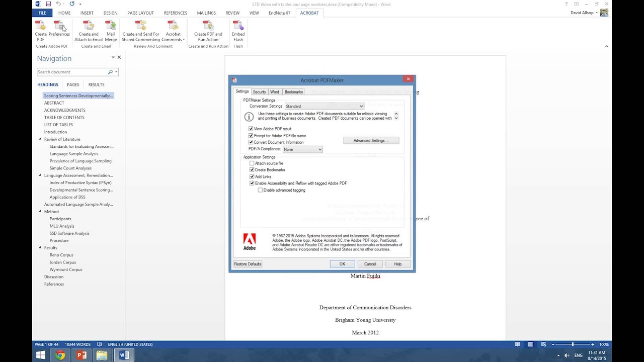The height and width of the screenshot is (362, 644).
Task: Click the Redo/Repeat icon in title bar
Action: tap(72, 4)
